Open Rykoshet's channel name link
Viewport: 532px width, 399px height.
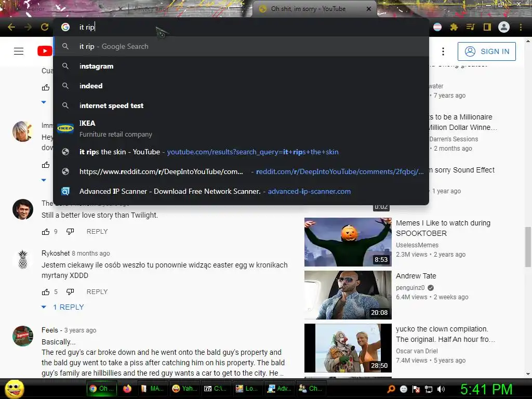click(56, 253)
